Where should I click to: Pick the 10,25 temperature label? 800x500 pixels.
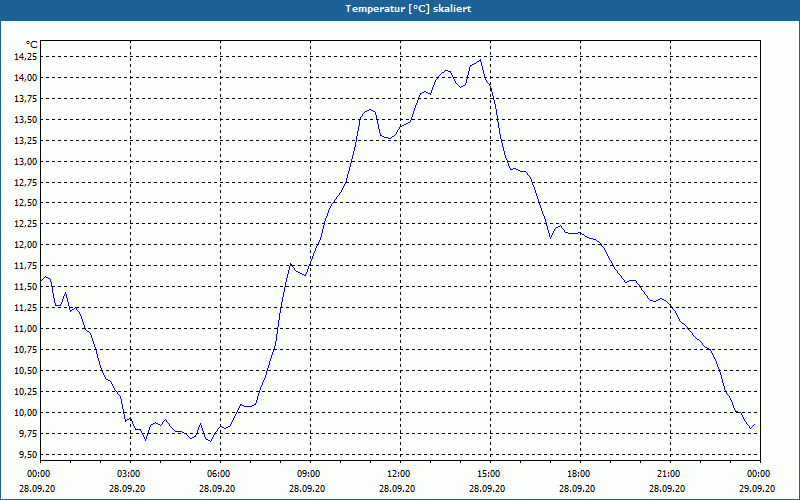pos(26,392)
